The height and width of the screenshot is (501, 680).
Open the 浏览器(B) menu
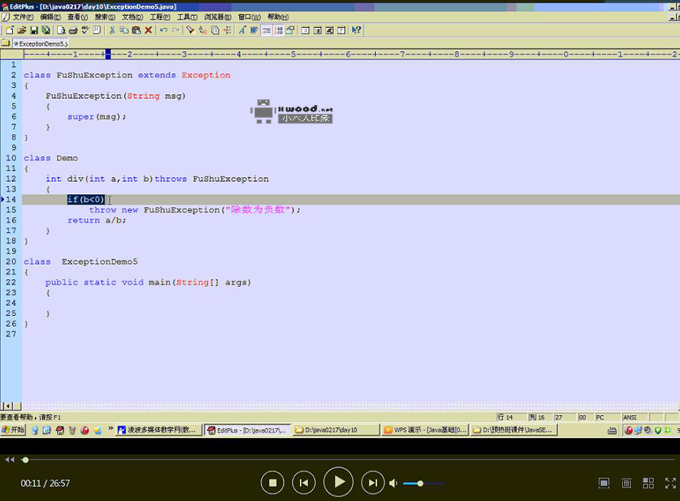[218, 17]
